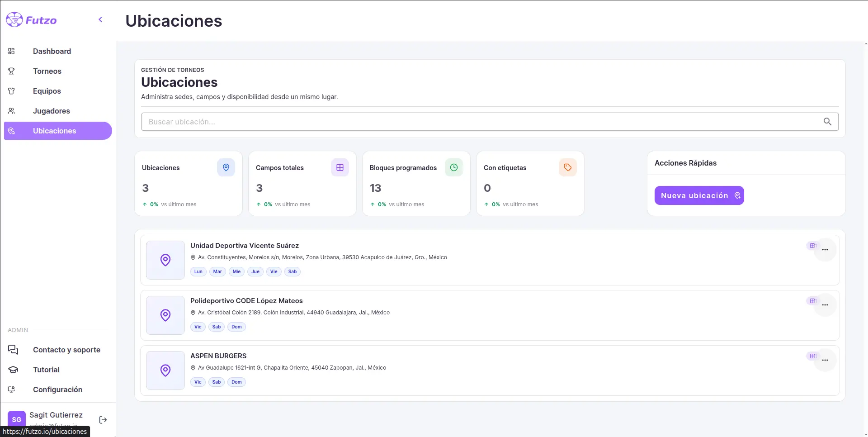Image resolution: width=868 pixels, height=437 pixels.
Task: Go to the Torneos section
Action: (47, 71)
